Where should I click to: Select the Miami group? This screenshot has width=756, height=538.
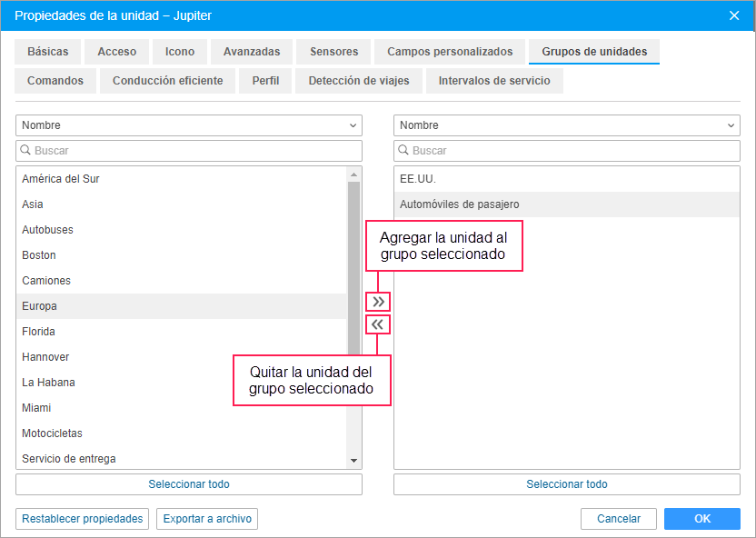click(182, 408)
